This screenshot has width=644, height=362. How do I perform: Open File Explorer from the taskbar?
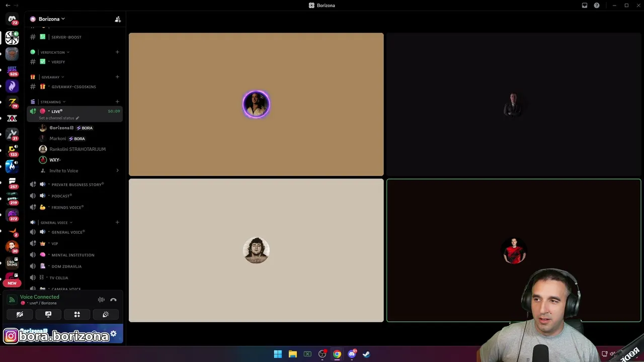click(293, 354)
